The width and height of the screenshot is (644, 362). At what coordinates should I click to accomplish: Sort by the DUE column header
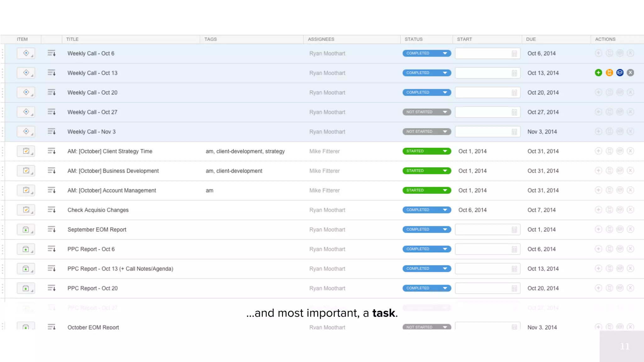click(x=531, y=39)
